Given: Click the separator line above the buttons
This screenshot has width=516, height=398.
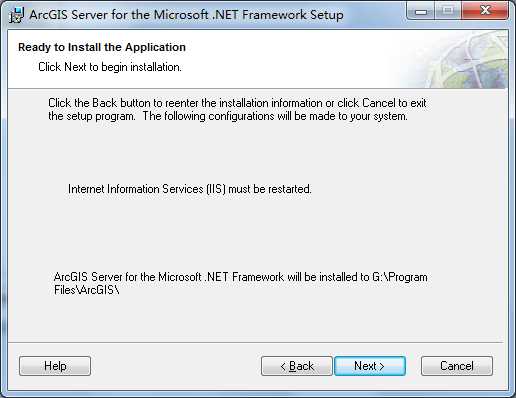Looking at the screenshot, I should click(255, 342).
